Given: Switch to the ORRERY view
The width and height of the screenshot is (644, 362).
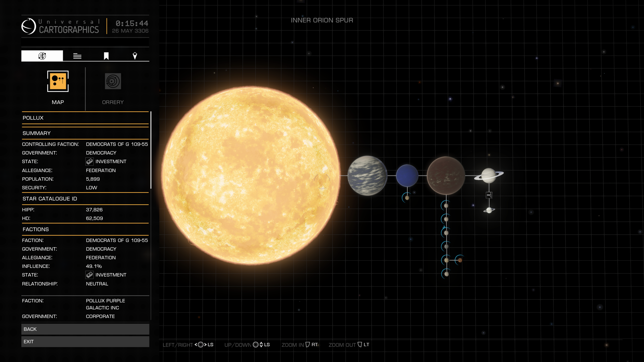Looking at the screenshot, I should click(x=113, y=81).
